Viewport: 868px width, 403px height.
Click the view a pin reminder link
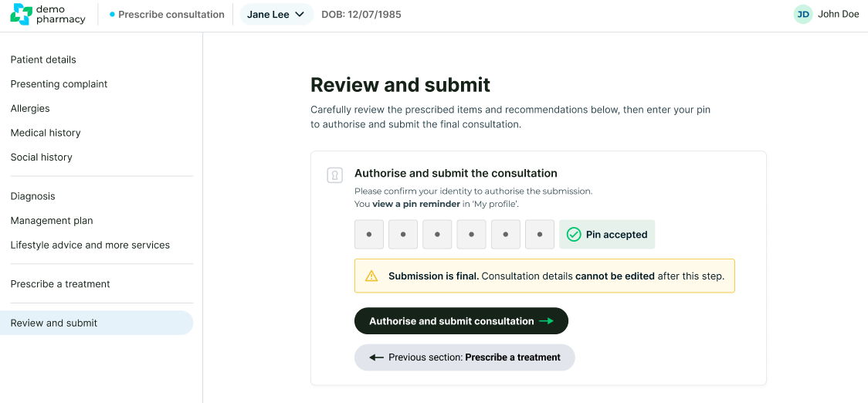coord(415,204)
